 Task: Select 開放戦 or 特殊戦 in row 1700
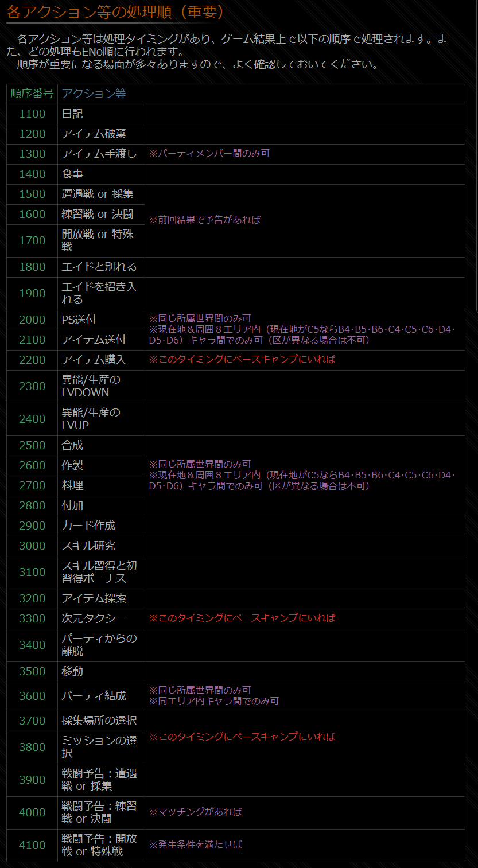click(x=101, y=241)
